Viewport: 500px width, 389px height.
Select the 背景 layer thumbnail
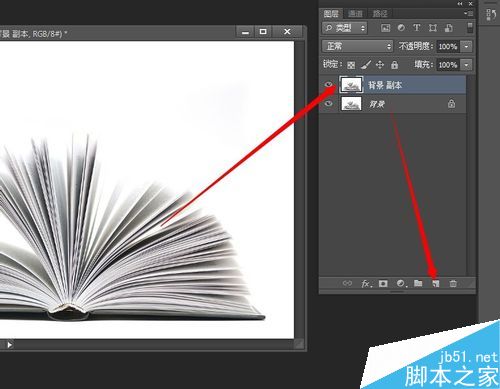(x=351, y=104)
